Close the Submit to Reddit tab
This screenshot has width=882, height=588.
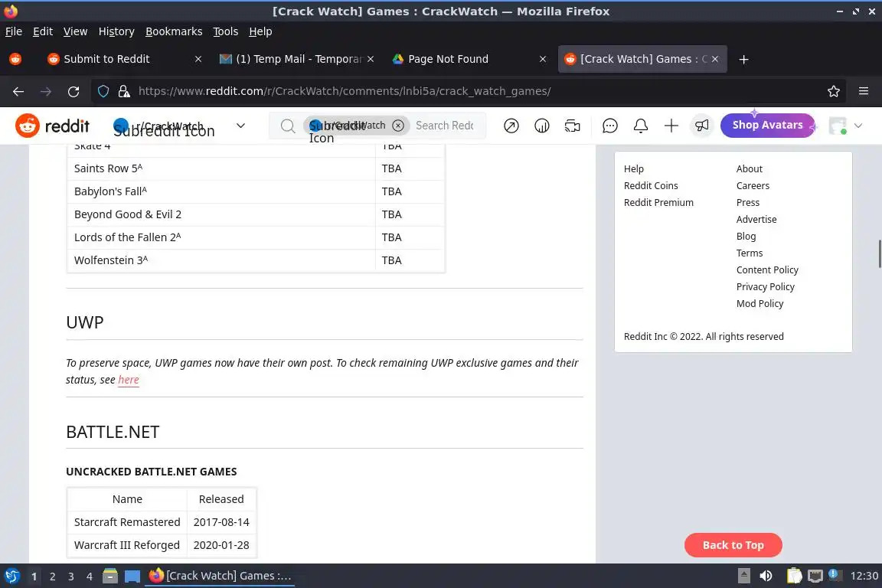198,59
